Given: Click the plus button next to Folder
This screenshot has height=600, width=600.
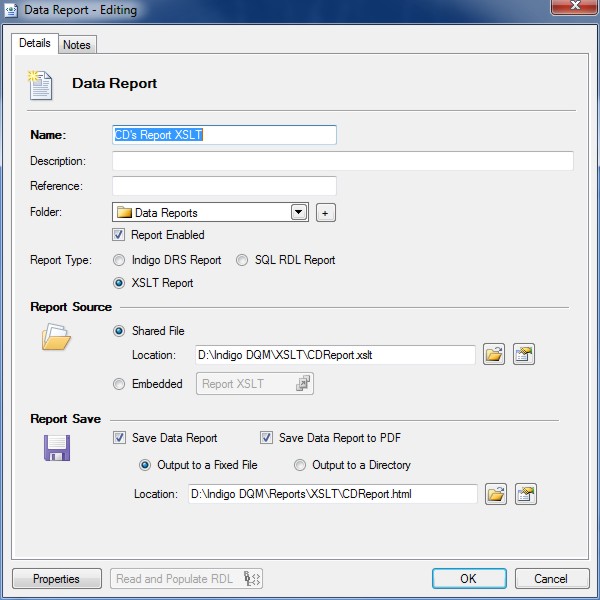Looking at the screenshot, I should point(325,213).
